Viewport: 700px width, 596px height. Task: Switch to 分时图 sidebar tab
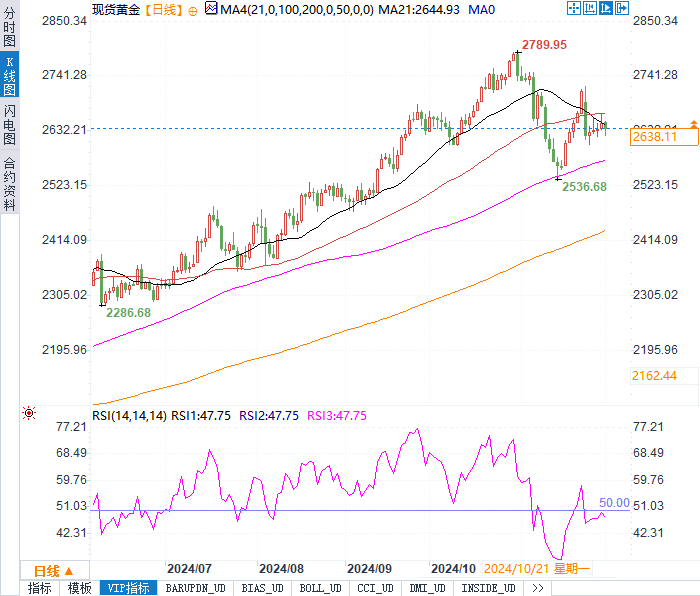tap(9, 27)
